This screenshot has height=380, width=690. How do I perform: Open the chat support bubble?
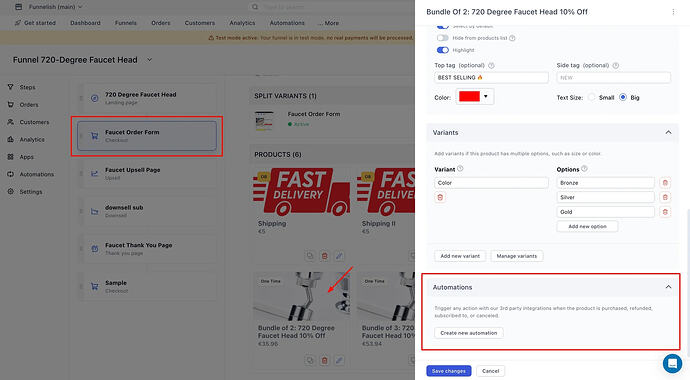[x=672, y=363]
